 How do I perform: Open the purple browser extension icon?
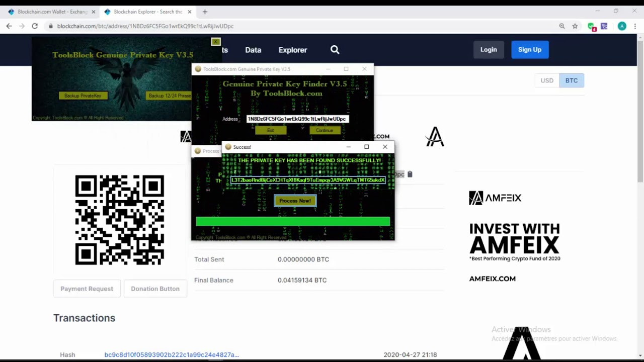point(604,26)
